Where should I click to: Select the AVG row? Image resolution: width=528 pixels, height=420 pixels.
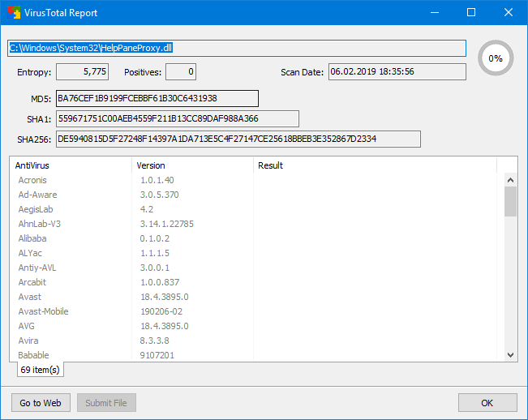[x=253, y=326]
